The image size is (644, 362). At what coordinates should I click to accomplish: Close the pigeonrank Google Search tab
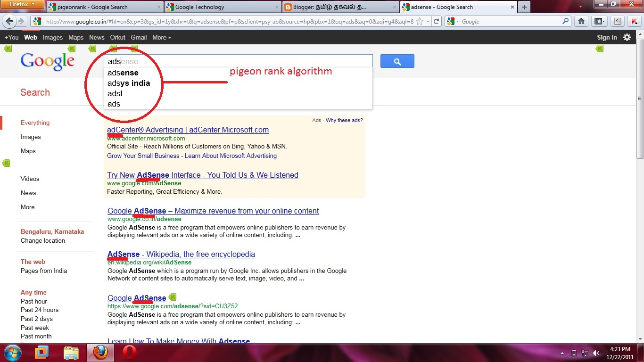(x=158, y=7)
